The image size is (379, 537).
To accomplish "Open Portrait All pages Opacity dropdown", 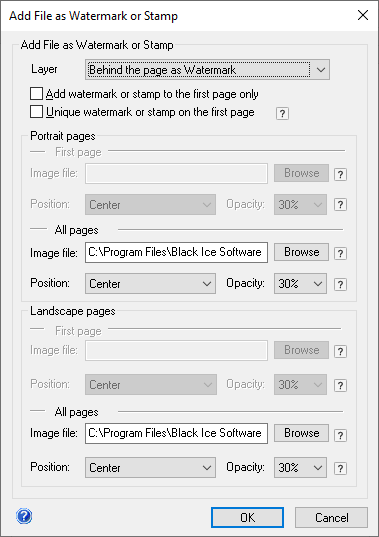I will coord(300,284).
